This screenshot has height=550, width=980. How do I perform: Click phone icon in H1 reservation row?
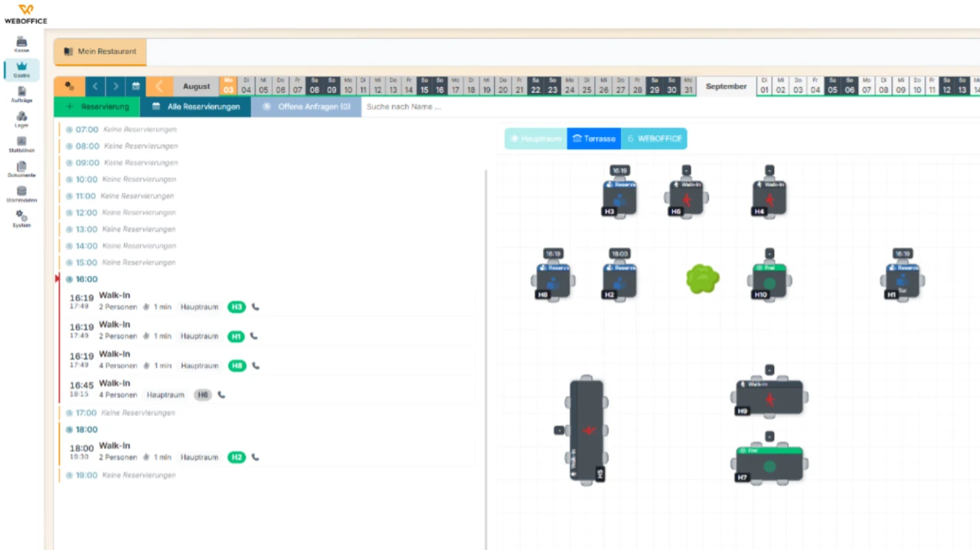click(x=253, y=336)
